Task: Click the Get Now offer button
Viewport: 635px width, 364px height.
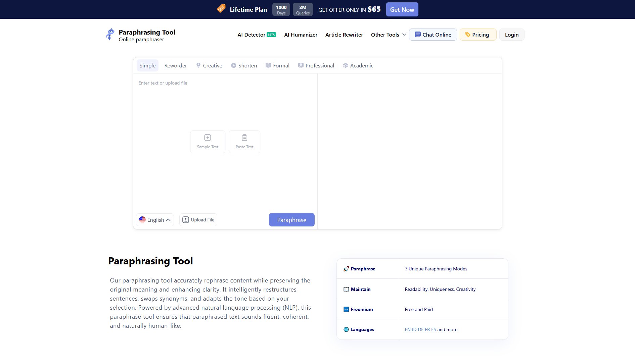Action: click(402, 9)
